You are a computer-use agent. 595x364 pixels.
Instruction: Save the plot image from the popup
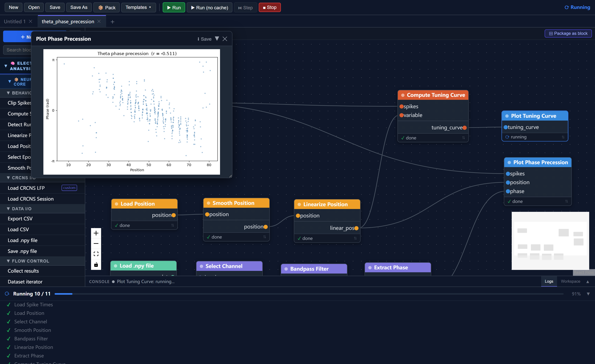[204, 39]
